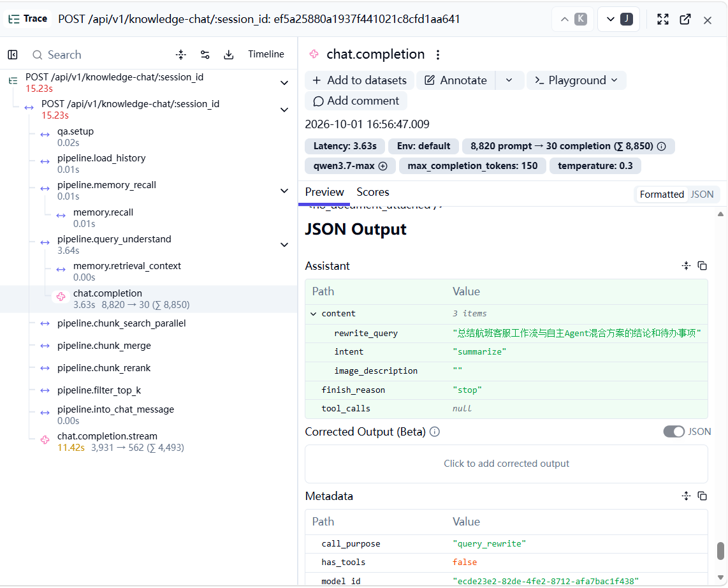Switch to the Scores tab
This screenshot has width=728, height=588.
373,193
